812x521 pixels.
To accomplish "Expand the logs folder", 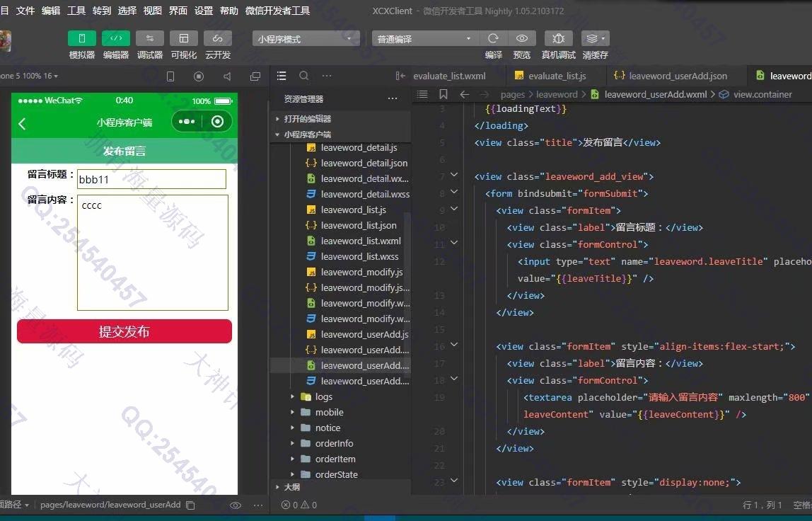I will coord(324,396).
